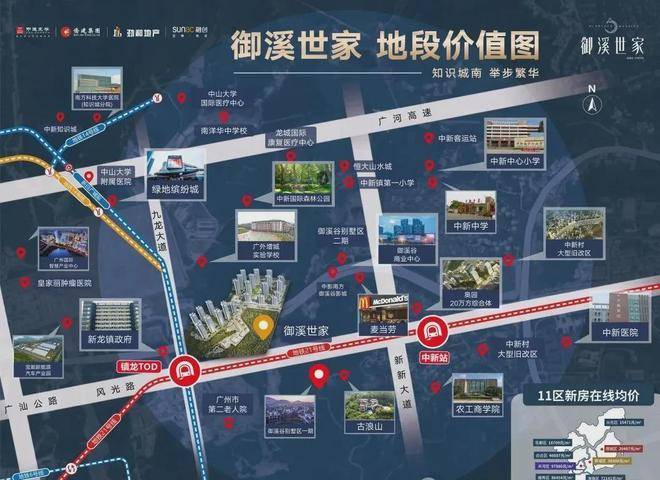Click the 合成集团 logo
This screenshot has height=480, width=660.
tap(80, 32)
